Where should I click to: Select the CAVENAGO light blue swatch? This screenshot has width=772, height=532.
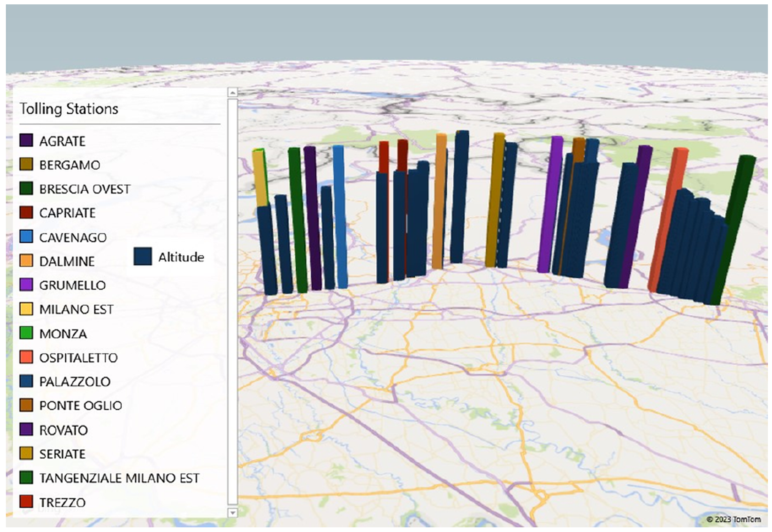[26, 237]
